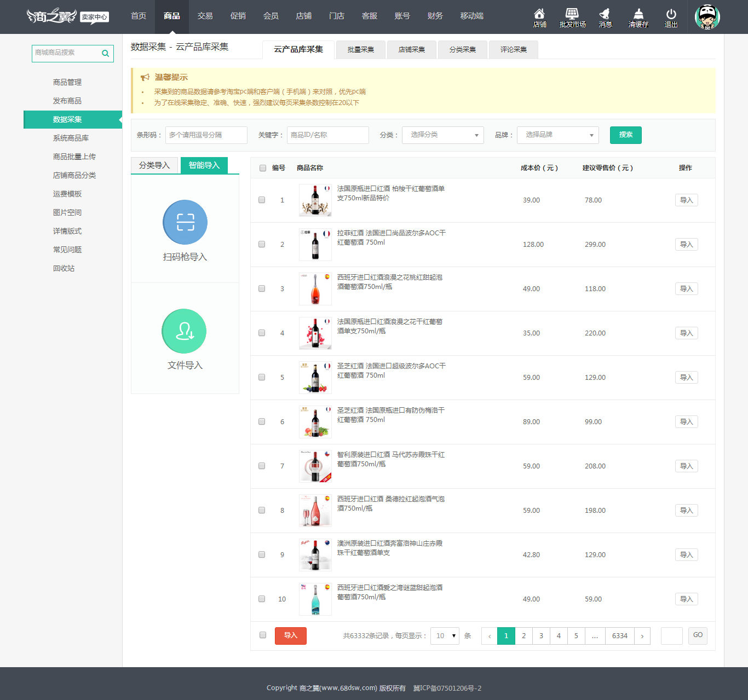Go to page 2 in pagination
This screenshot has width=748, height=700.
(x=523, y=636)
